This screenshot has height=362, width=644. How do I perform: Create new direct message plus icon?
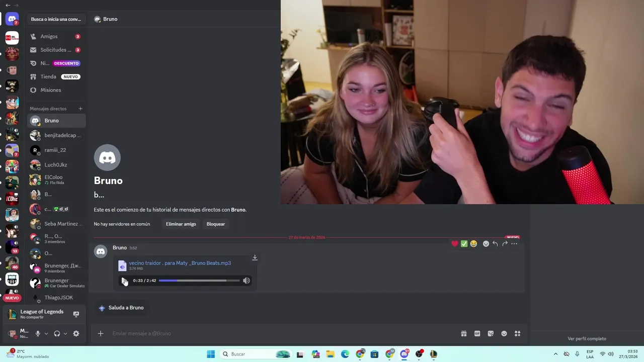[x=80, y=109]
